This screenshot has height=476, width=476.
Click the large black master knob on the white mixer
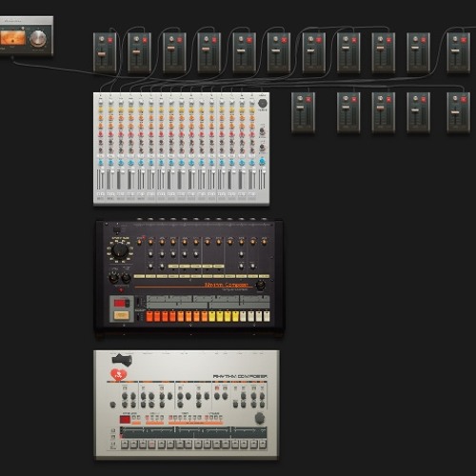[263, 104]
